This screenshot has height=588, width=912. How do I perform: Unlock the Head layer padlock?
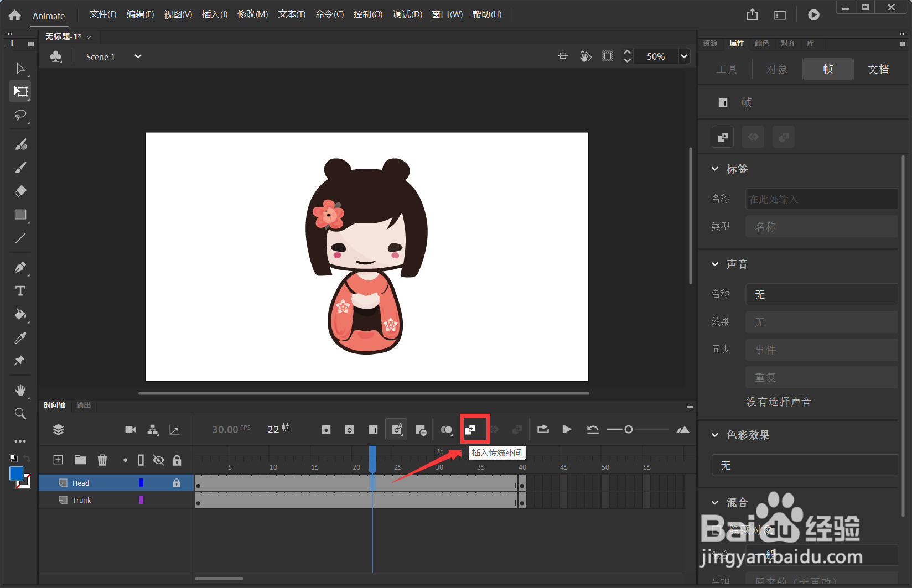(177, 483)
